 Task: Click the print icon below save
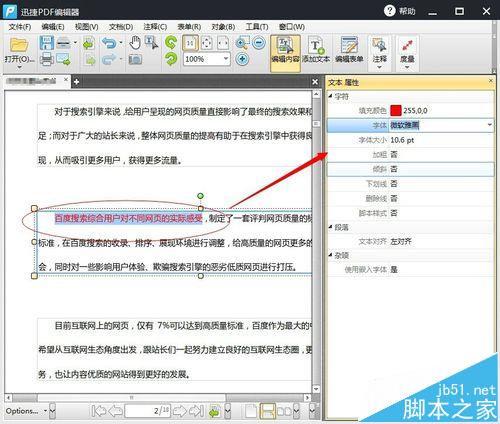click(x=46, y=59)
